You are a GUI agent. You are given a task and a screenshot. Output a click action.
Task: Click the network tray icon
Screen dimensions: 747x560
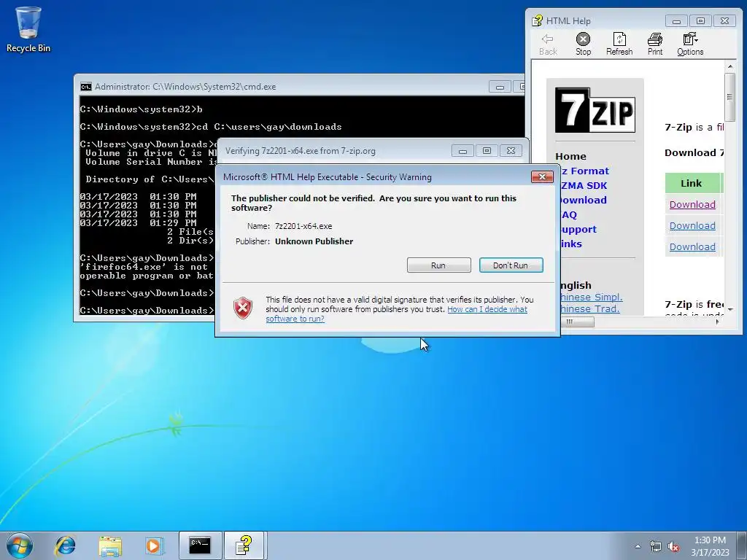(656, 547)
